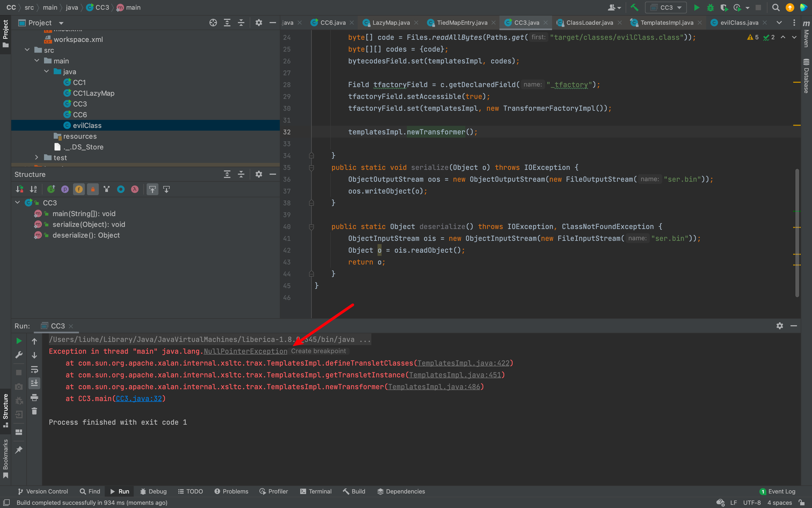
Task: Select CC1LazyMap in project tree
Action: tap(94, 93)
